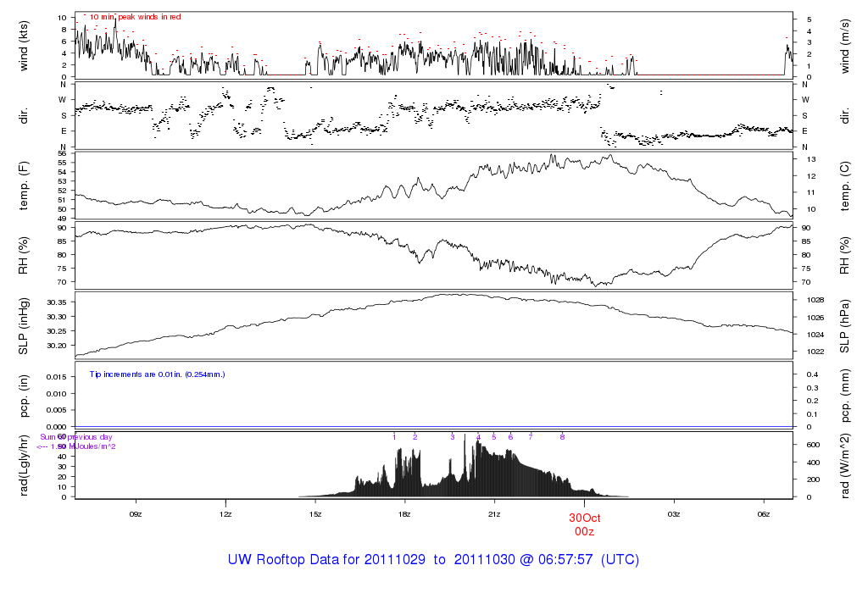
Task: Select the 21z time axis label
Action: coord(495,513)
